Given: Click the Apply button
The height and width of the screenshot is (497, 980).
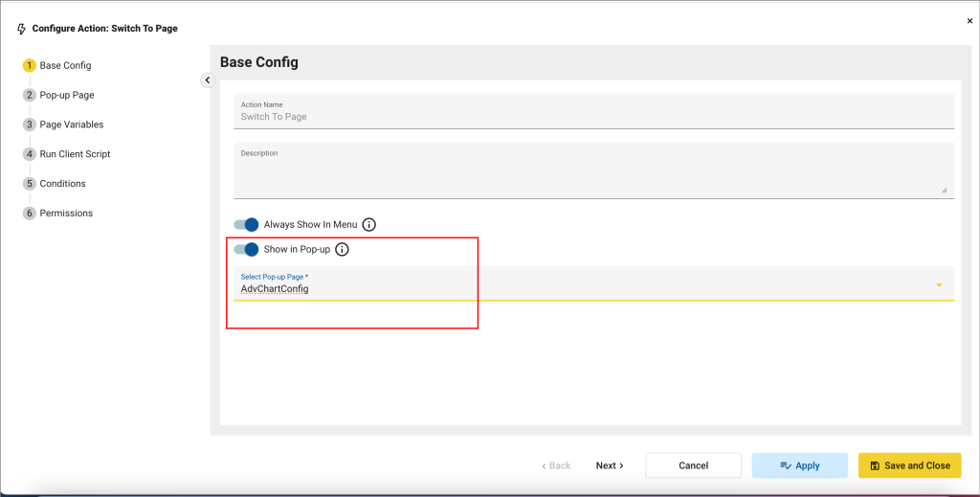Looking at the screenshot, I should pos(799,465).
